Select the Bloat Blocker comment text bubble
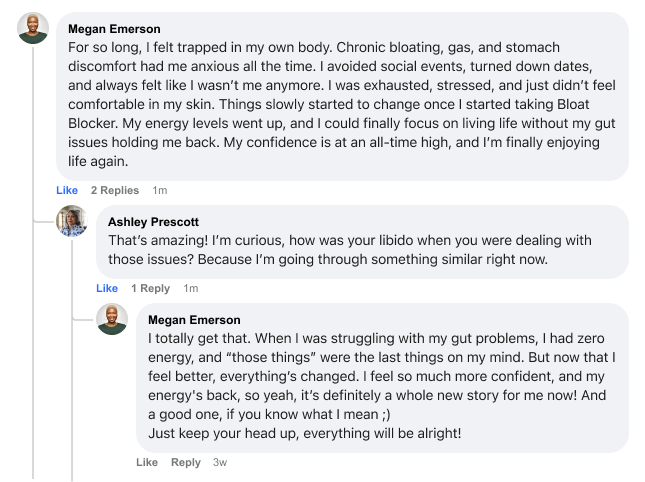The width and height of the screenshot is (645, 482). coord(342,96)
